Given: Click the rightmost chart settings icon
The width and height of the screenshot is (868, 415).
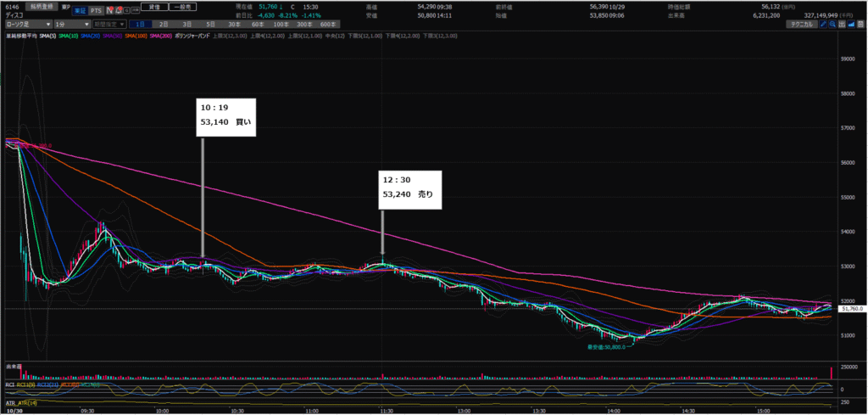Looking at the screenshot, I should tap(862, 25).
